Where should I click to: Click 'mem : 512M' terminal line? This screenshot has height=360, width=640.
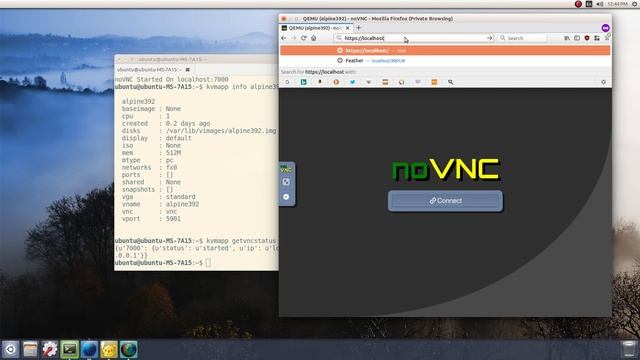coord(151,153)
